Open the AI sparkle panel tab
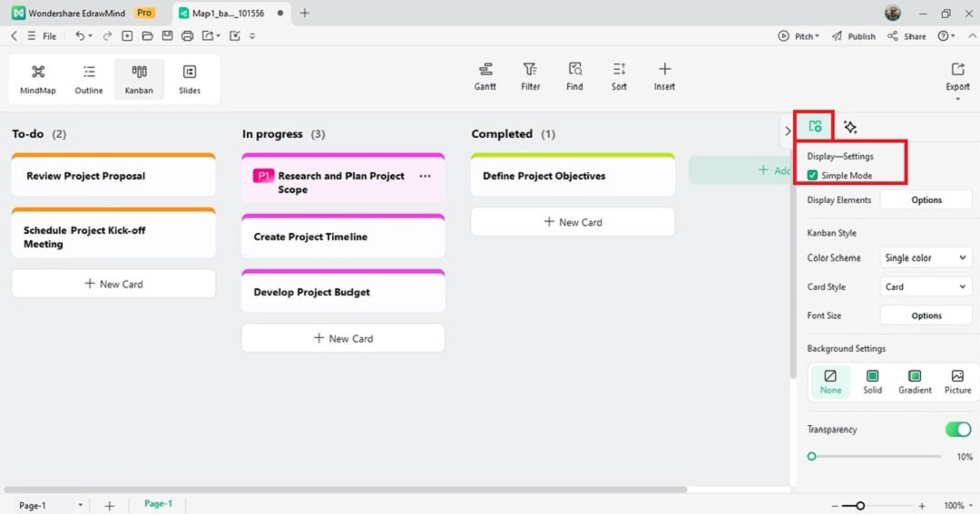 point(849,127)
